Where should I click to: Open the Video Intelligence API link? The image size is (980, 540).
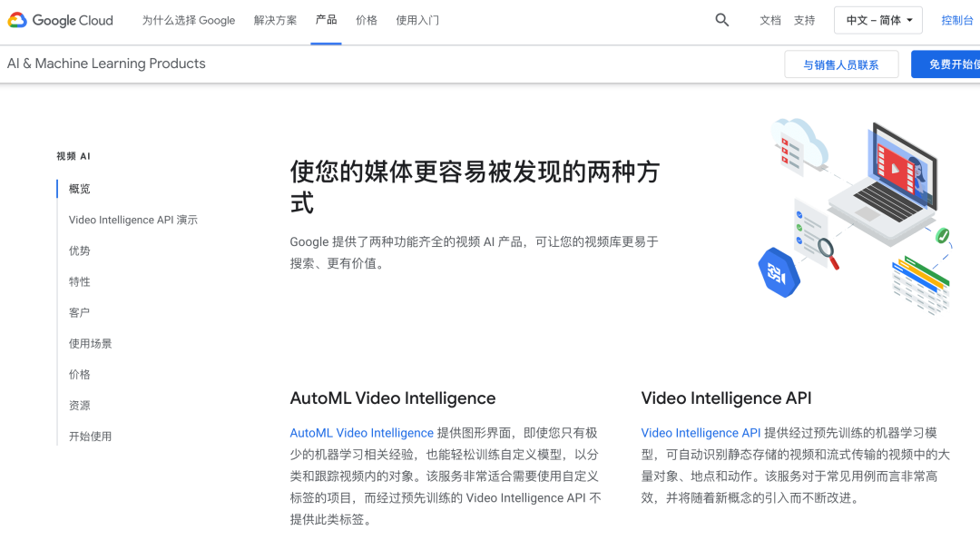[701, 433]
